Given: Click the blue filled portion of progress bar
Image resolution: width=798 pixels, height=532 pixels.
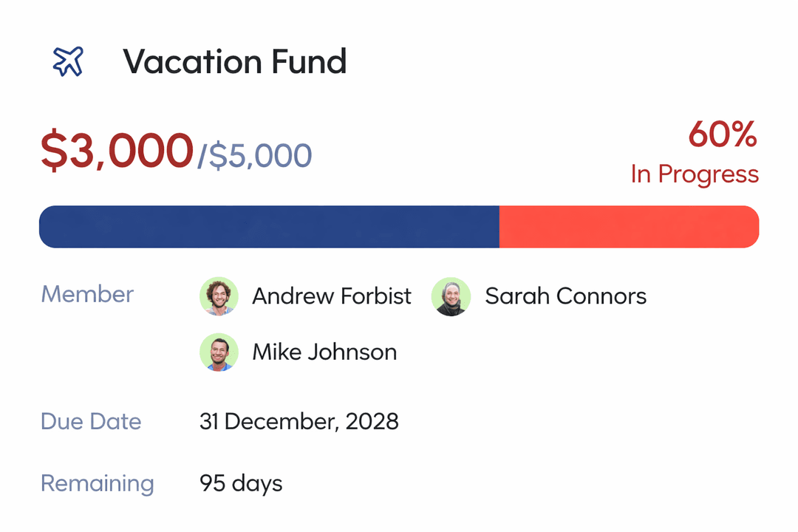Looking at the screenshot, I should point(269,227).
